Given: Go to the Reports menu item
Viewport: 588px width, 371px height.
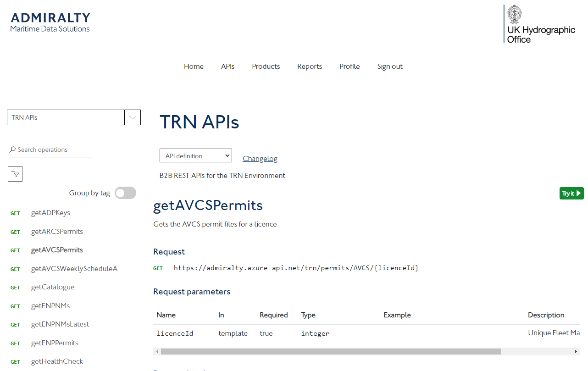Looking at the screenshot, I should pyautogui.click(x=310, y=66).
